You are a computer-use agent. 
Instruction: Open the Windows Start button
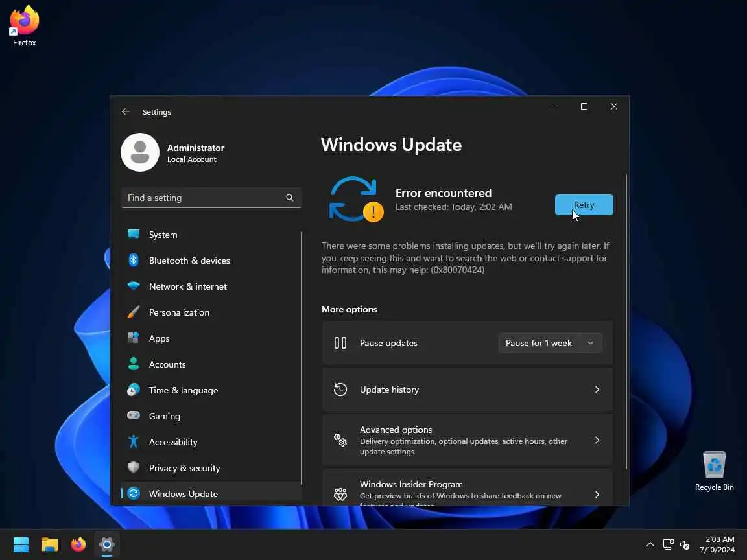point(21,544)
